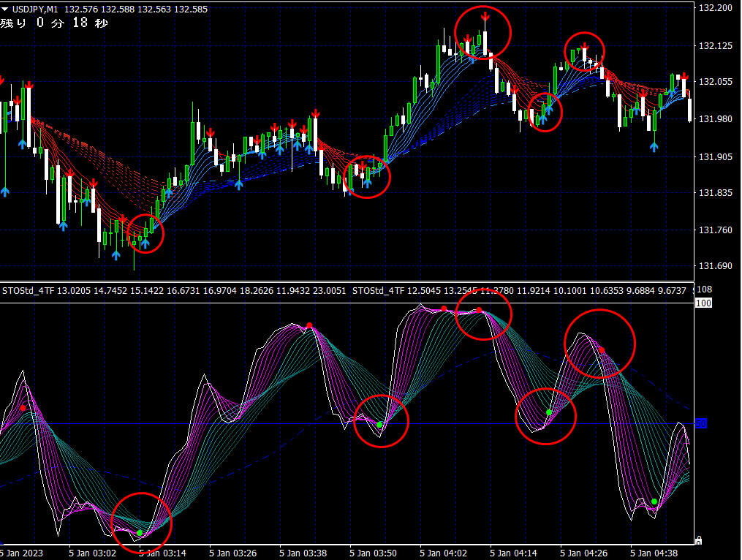Screen dimensions: 742x560
Task: Click the blue buy arrow under the 04:38 candle
Action: point(654,147)
